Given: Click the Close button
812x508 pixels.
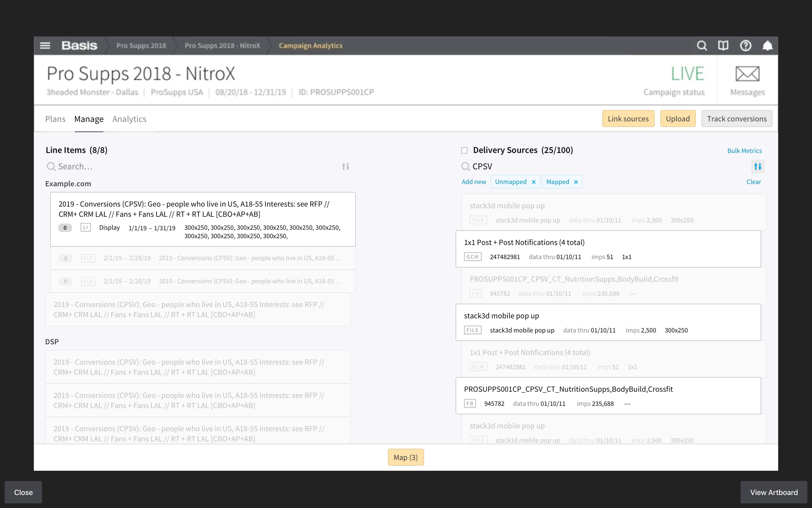Looking at the screenshot, I should click(24, 492).
